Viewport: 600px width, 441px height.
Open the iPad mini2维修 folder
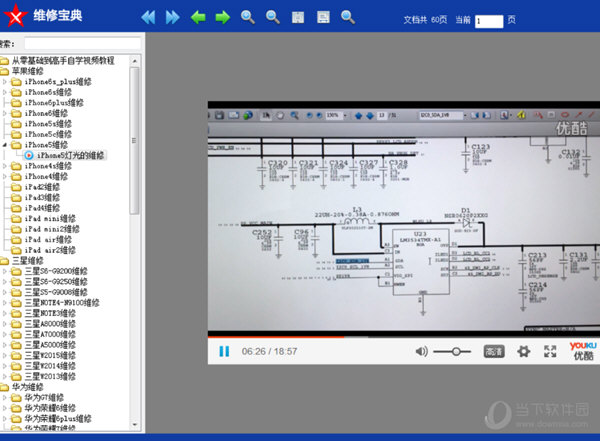click(52, 229)
